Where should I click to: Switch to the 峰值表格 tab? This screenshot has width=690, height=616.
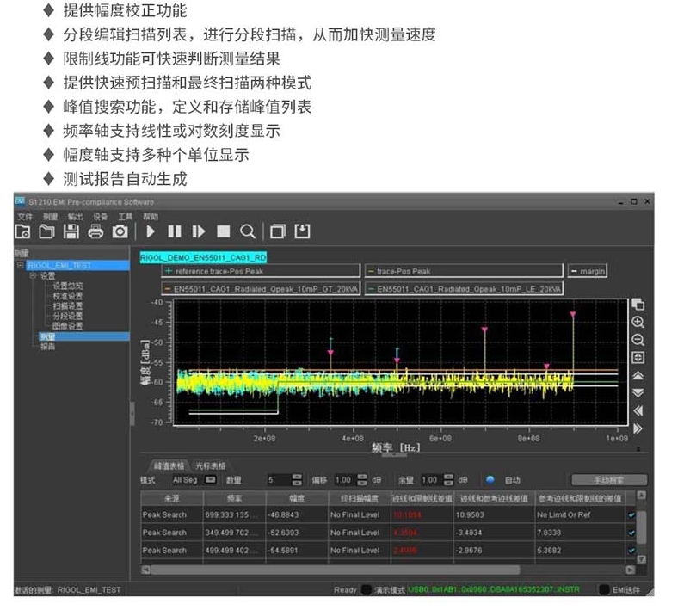click(x=169, y=465)
